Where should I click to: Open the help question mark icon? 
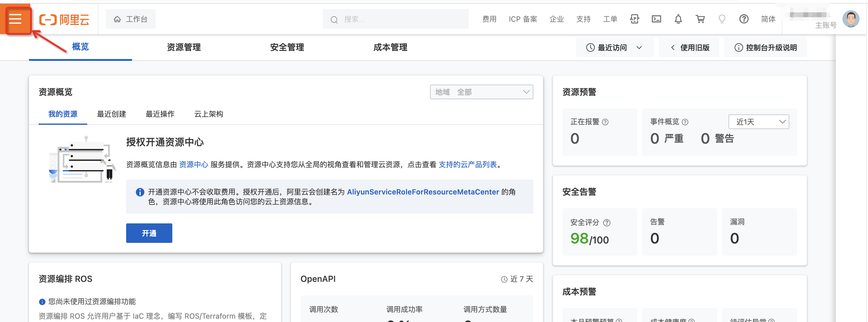click(x=744, y=19)
